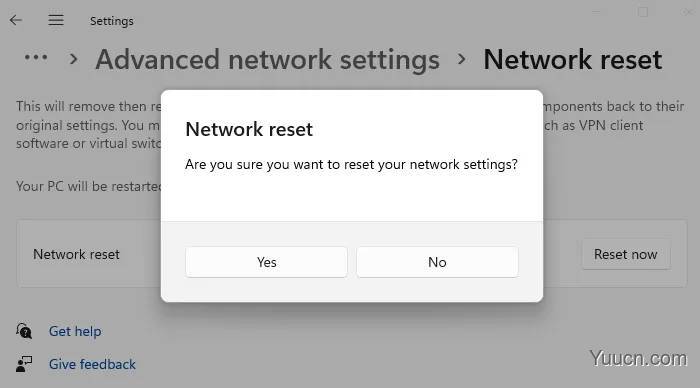Select the Network reset card label
This screenshot has height=388, width=700.
tap(76, 254)
